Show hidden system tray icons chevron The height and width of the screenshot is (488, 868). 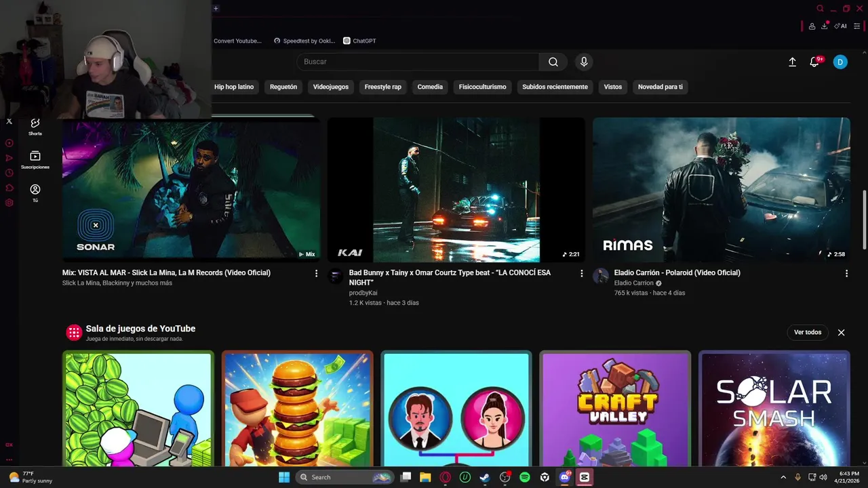coord(783,477)
